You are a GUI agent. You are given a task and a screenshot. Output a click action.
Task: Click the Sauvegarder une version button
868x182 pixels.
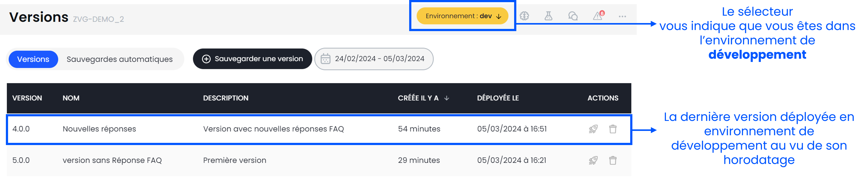click(252, 59)
